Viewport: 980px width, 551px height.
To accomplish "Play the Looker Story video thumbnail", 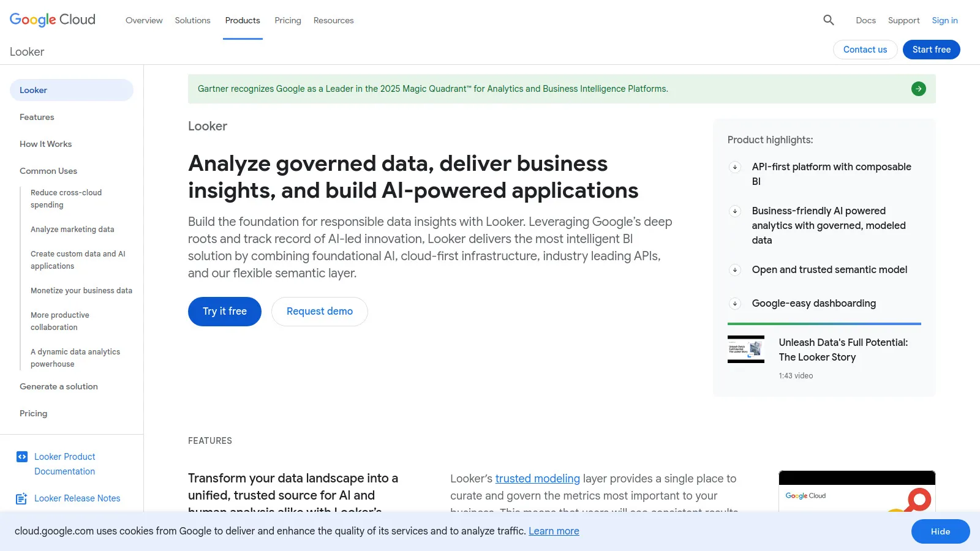I will pyautogui.click(x=745, y=349).
